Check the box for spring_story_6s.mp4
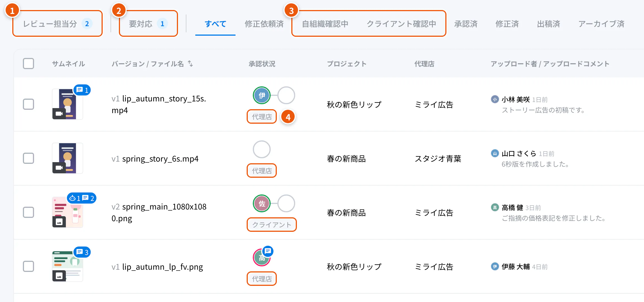The height and width of the screenshot is (302, 644). pyautogui.click(x=28, y=158)
